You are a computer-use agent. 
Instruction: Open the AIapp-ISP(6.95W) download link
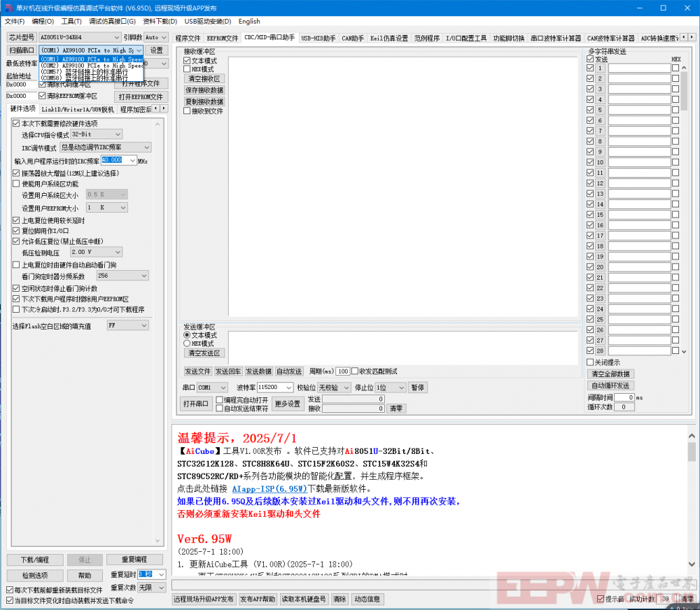pyautogui.click(x=269, y=488)
